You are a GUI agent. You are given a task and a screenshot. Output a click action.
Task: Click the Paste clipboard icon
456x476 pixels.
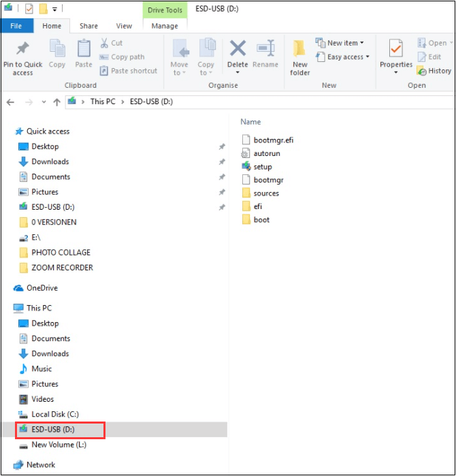click(x=84, y=48)
